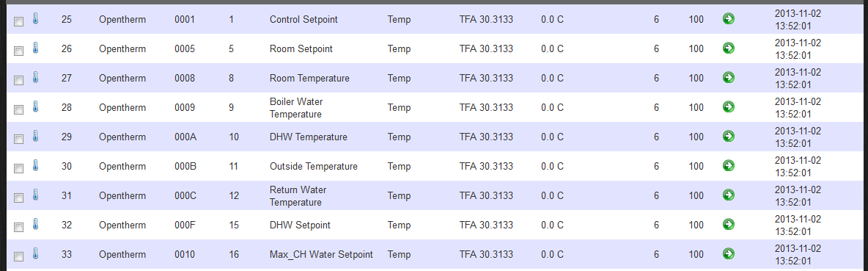Click thermometer icon of device 30
This screenshot has height=271, width=868.
pyautogui.click(x=35, y=165)
